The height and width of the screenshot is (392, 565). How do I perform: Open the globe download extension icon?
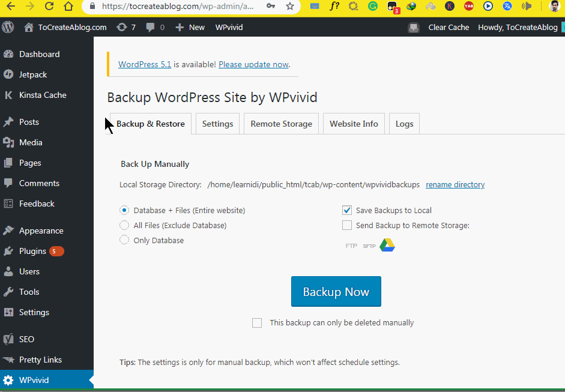pos(411,6)
